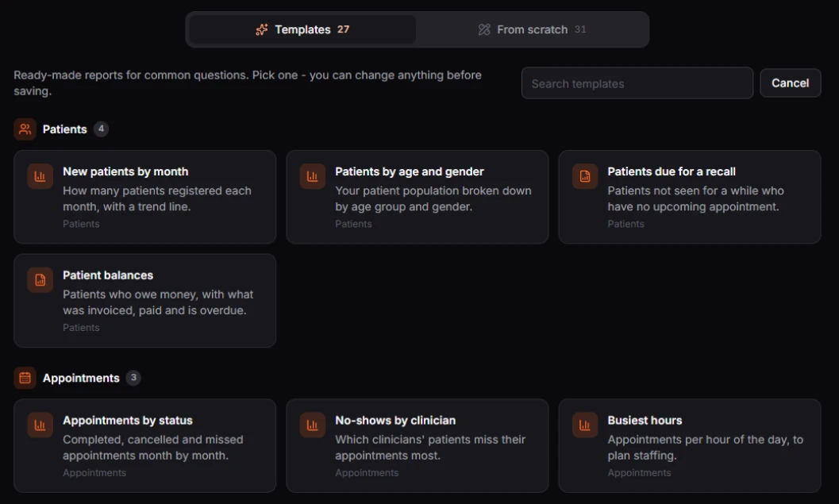The width and height of the screenshot is (839, 504).
Task: Click the Patients tag under New patients by month
Action: pyautogui.click(x=81, y=224)
